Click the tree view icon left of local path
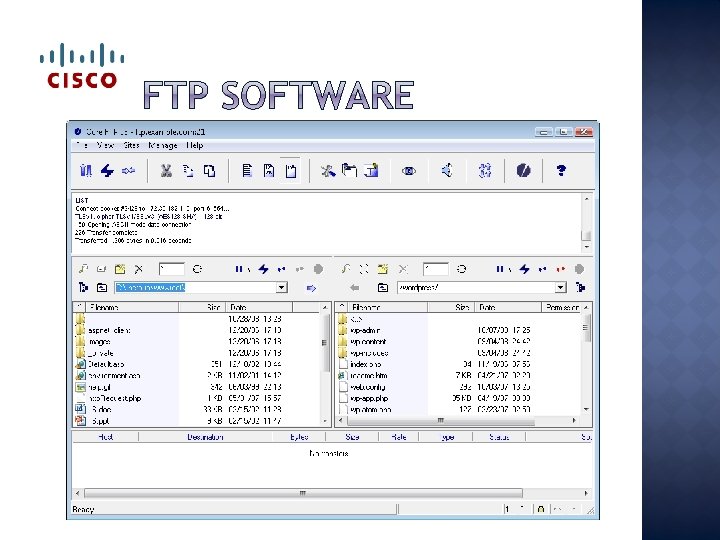 (83, 287)
